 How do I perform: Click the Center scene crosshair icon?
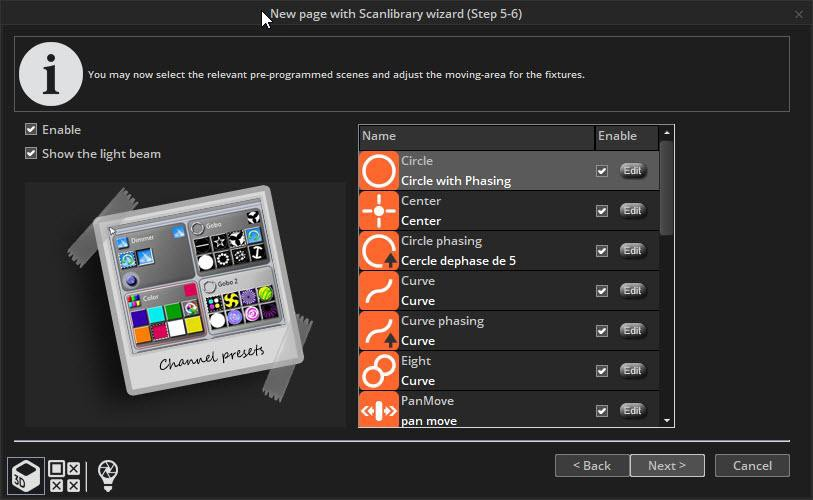click(x=379, y=211)
